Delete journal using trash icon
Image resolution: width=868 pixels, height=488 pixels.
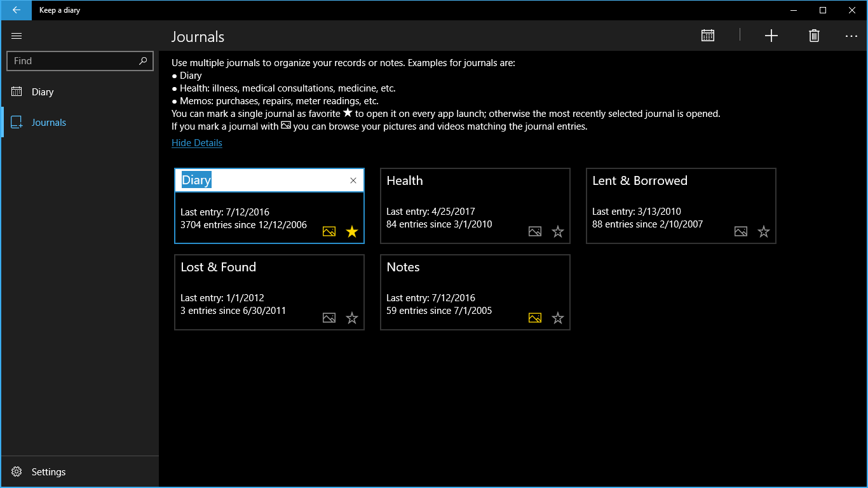tap(814, 36)
